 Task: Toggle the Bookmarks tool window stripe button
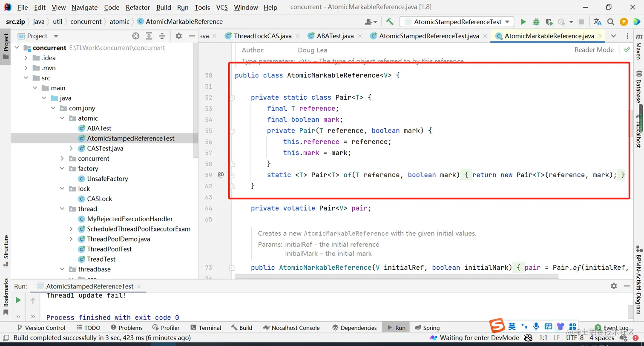pos(6,297)
